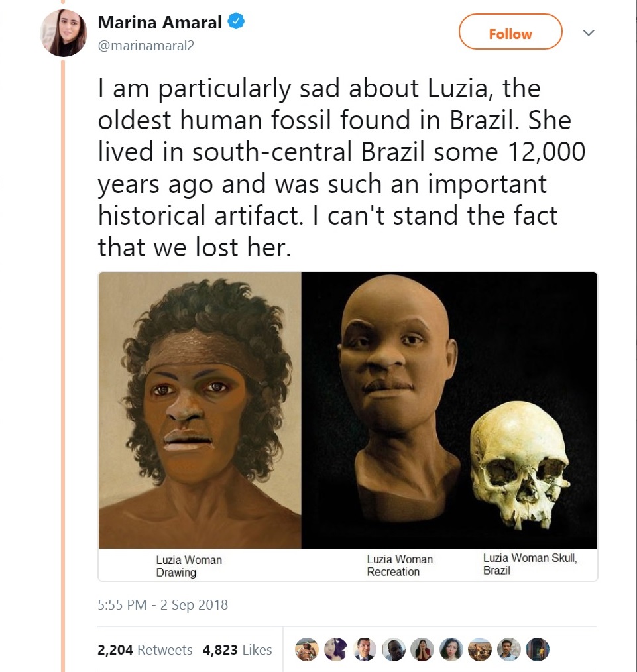Open the @marinamaral2 handle link
This screenshot has height=672, width=637.
tap(146, 46)
